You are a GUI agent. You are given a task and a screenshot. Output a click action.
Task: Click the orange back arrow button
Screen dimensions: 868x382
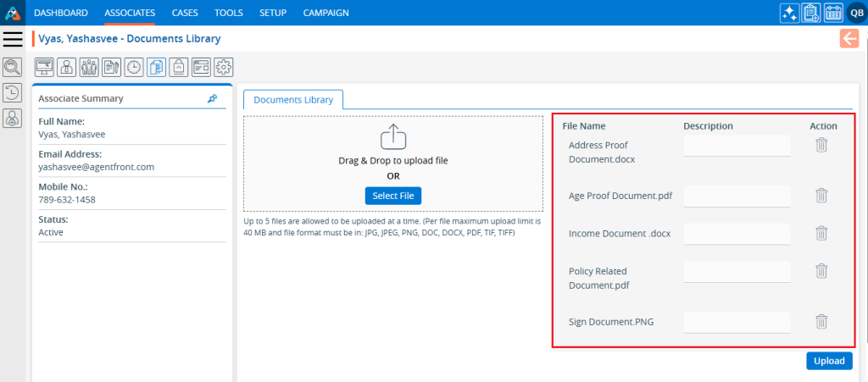coord(849,38)
